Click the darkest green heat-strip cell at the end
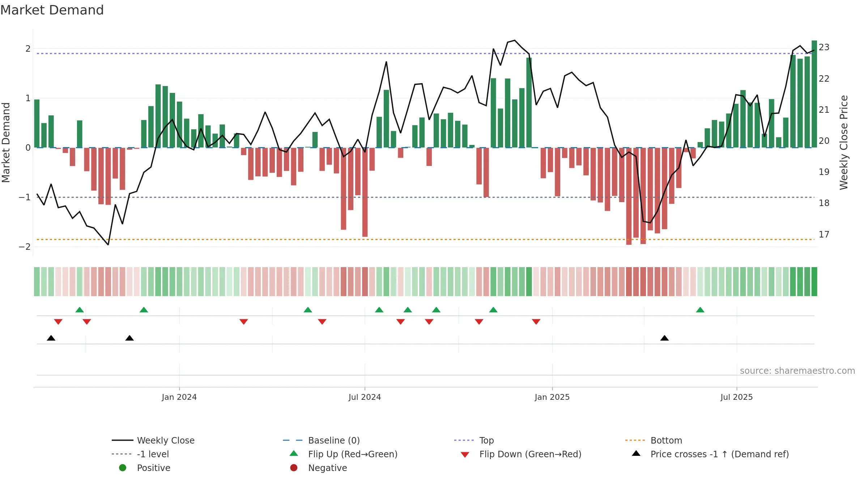This screenshot has height=488, width=868. click(x=814, y=282)
